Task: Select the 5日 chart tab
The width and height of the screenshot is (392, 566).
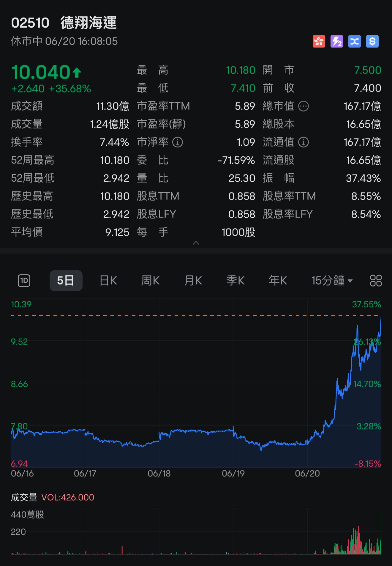Action: pos(66,280)
